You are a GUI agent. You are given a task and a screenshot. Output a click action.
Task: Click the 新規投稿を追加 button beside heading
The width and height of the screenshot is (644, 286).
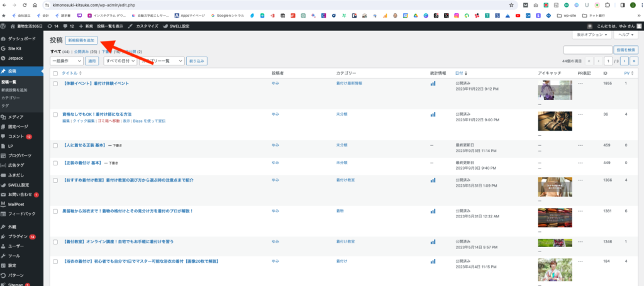(x=82, y=40)
